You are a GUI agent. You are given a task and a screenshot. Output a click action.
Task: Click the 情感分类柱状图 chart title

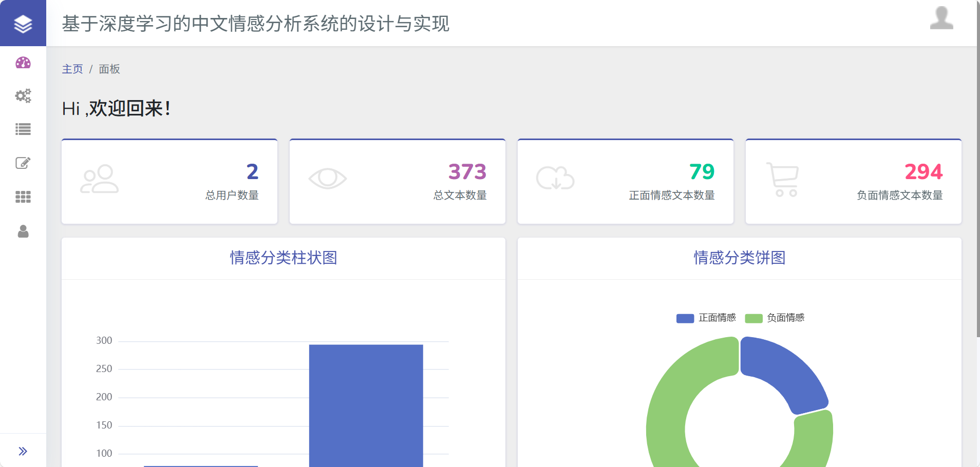pyautogui.click(x=284, y=258)
